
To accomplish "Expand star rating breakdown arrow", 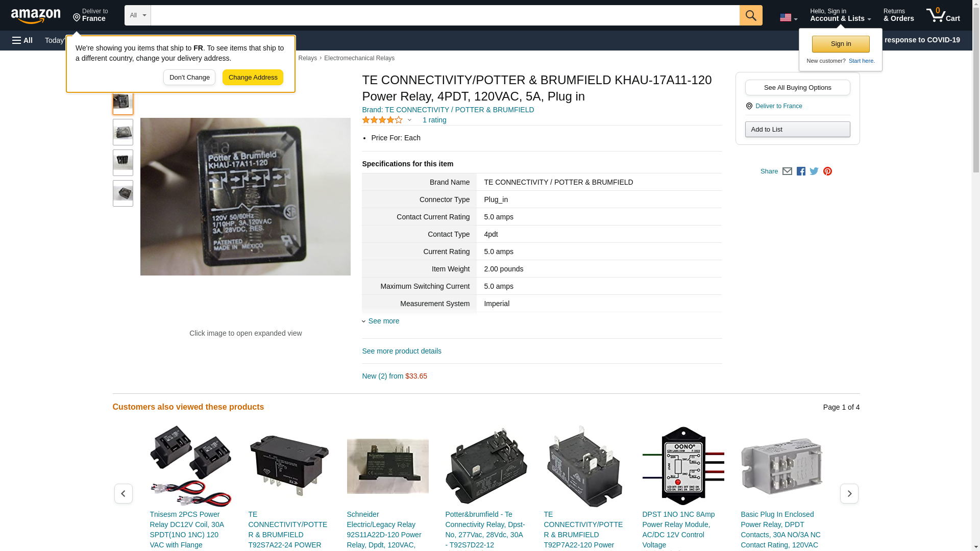I will [409, 120].
